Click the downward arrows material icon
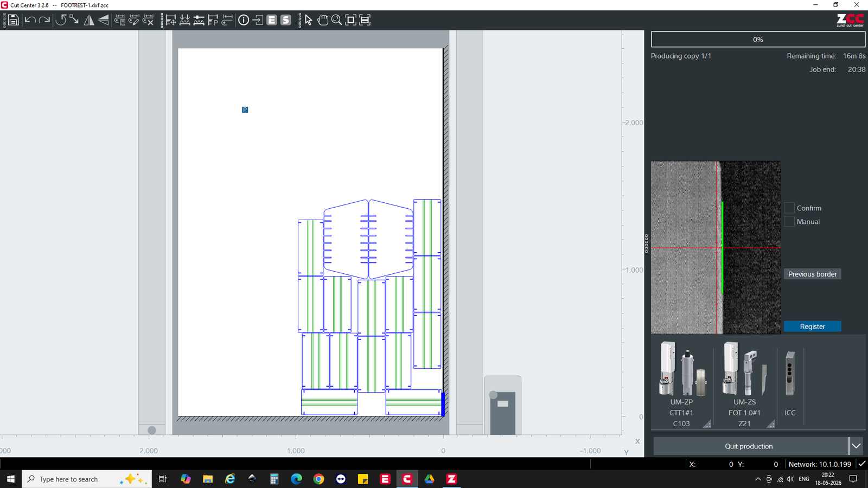 185,20
